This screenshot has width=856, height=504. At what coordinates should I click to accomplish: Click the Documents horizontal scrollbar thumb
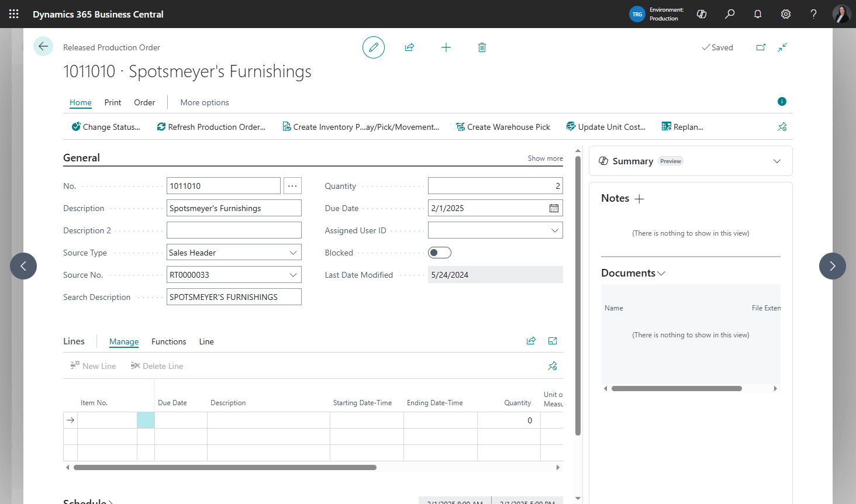point(676,388)
